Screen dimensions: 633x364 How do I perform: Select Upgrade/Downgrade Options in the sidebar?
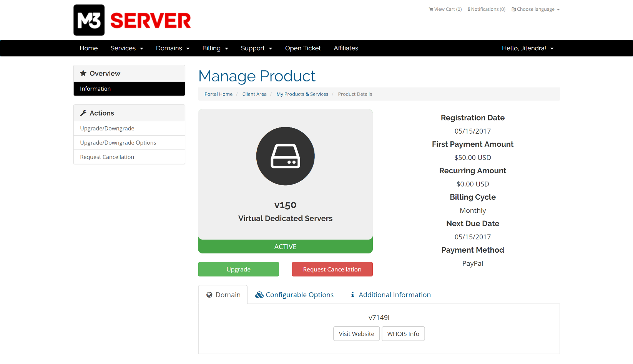point(118,142)
